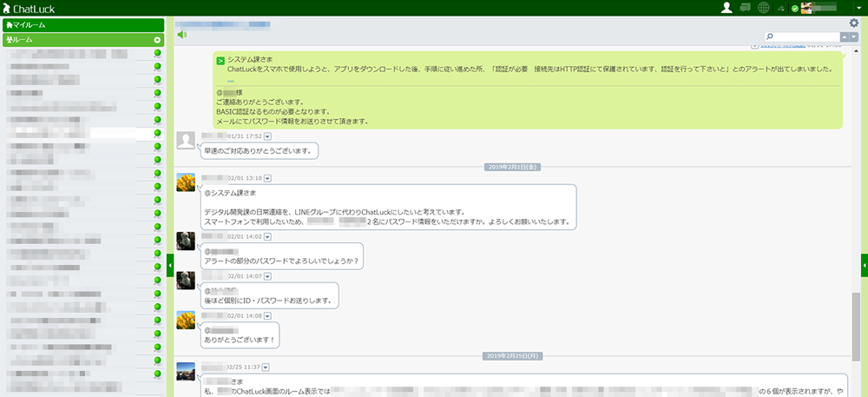Click the magnifier icon in search box
The width and height of the screenshot is (868, 397).
coord(769,36)
